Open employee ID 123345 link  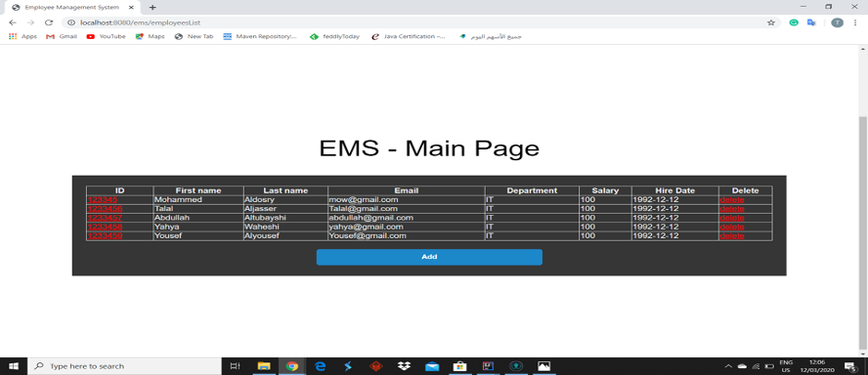pyautogui.click(x=102, y=199)
